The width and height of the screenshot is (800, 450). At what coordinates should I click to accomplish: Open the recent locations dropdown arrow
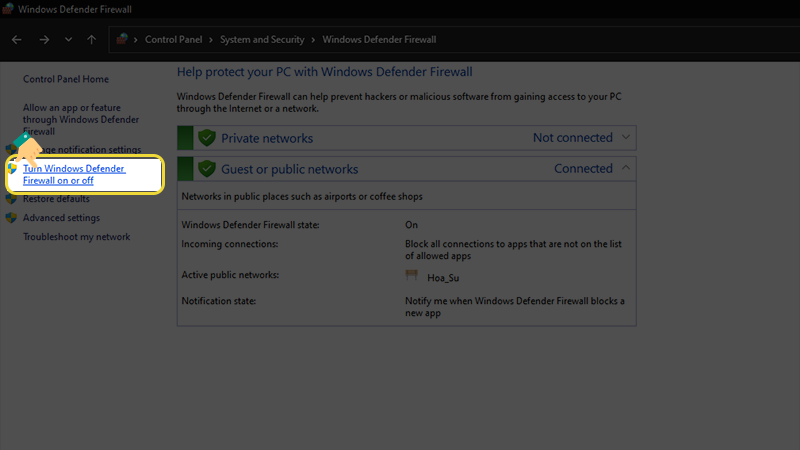click(68, 40)
